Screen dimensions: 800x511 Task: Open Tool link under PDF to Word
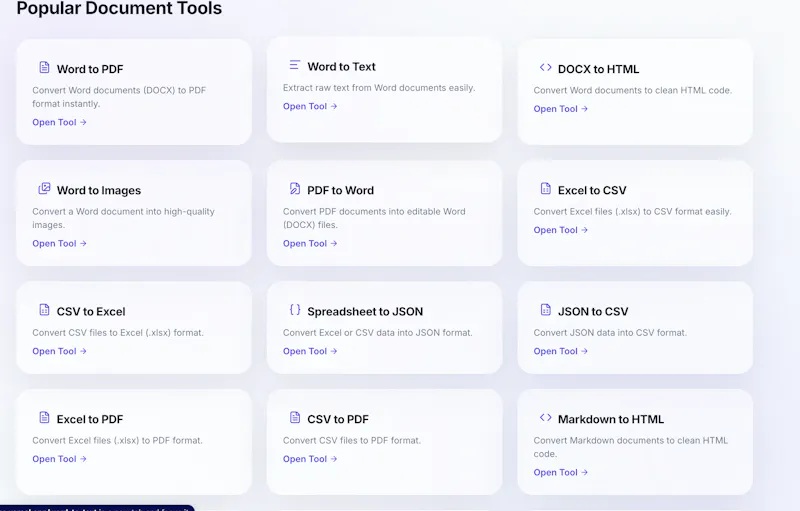point(310,244)
